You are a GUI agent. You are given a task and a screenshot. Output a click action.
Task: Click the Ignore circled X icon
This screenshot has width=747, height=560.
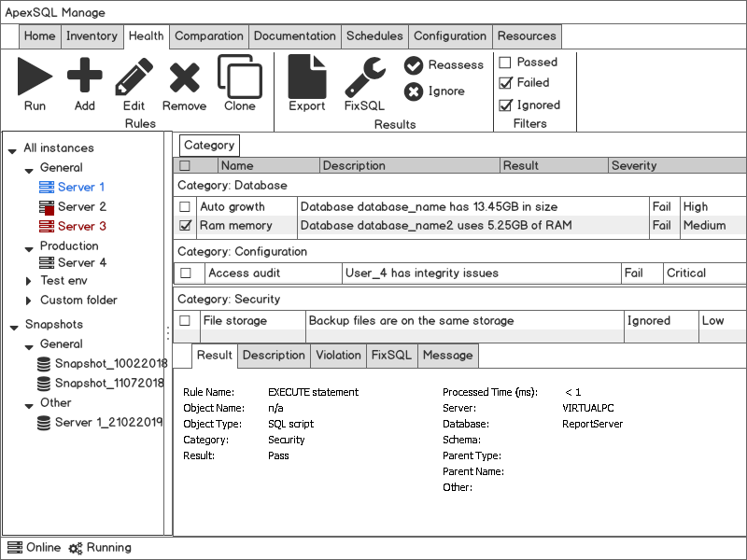(413, 91)
